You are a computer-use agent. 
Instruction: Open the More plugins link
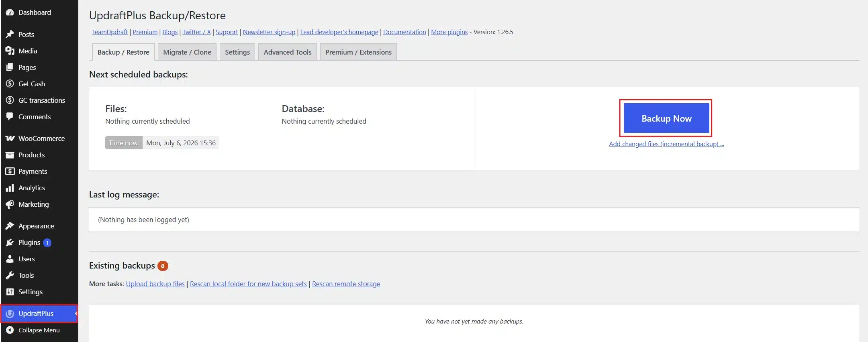tap(449, 32)
